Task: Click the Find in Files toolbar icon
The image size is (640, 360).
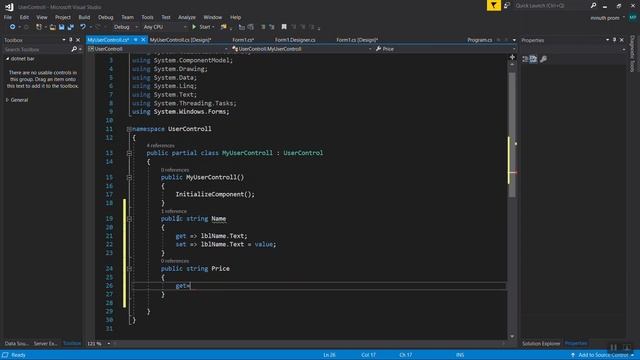Action: (x=224, y=27)
